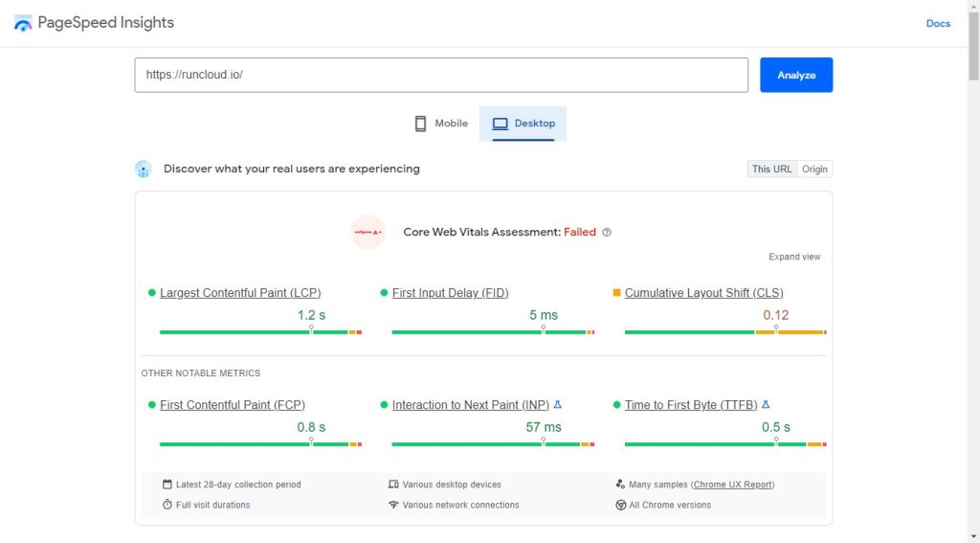980x543 pixels.
Task: Click the FID distribution bar
Action: point(493,332)
